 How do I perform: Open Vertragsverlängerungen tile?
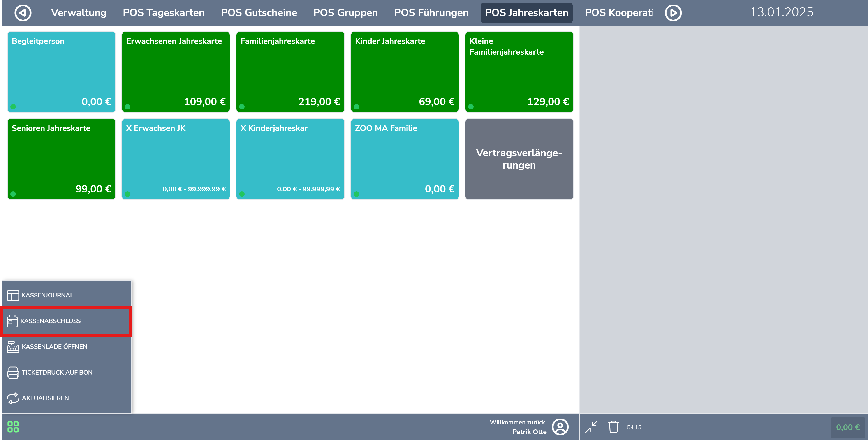[519, 159]
